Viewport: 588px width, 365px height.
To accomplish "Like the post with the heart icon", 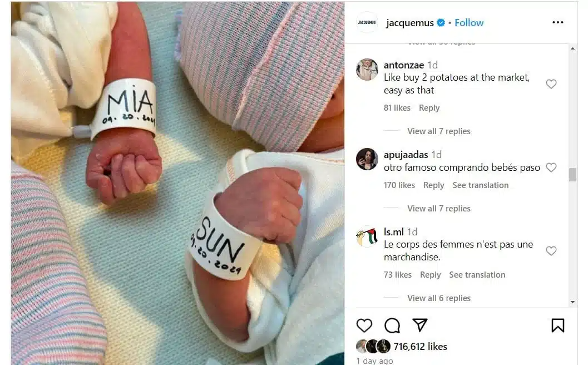I will tap(364, 325).
